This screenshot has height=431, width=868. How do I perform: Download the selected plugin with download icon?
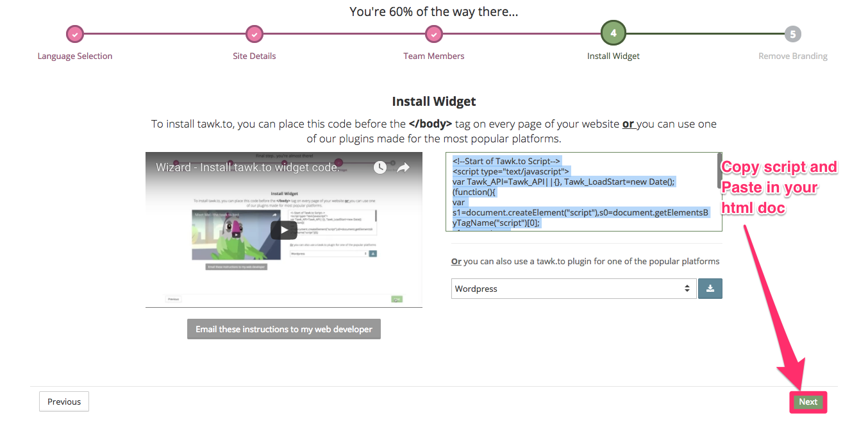pyautogui.click(x=710, y=289)
